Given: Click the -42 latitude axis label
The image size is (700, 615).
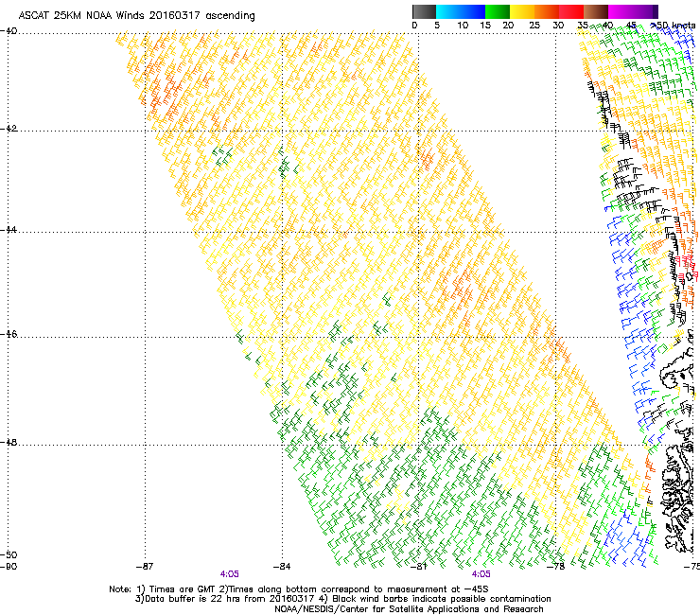Looking at the screenshot, I should point(9,129).
